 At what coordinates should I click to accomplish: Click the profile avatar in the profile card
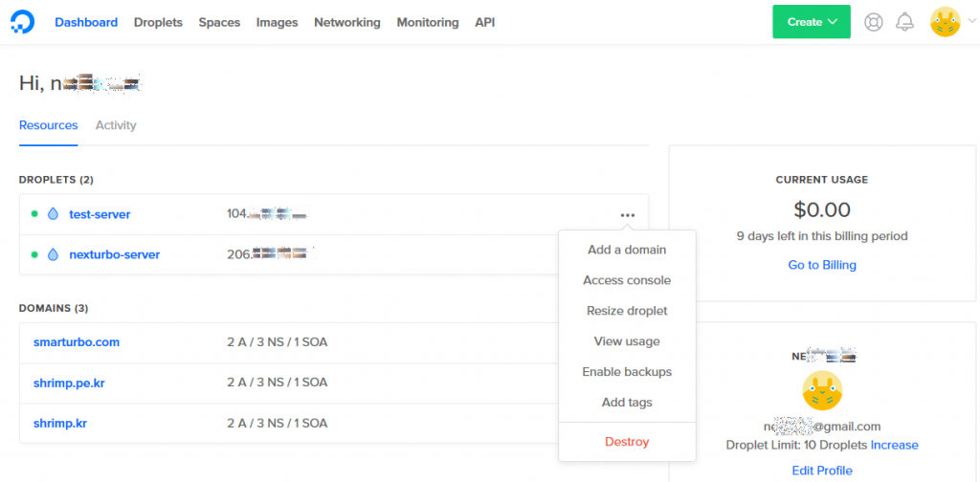tap(822, 391)
